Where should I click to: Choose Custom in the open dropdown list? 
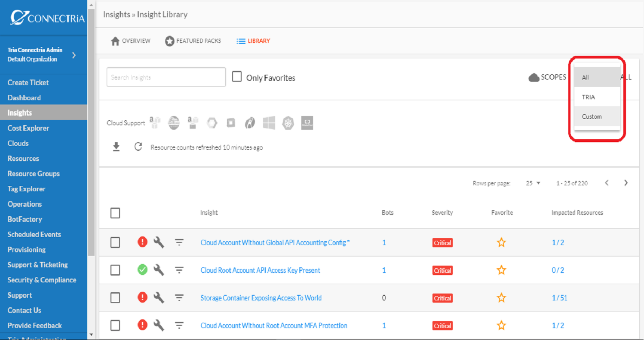[597, 116]
